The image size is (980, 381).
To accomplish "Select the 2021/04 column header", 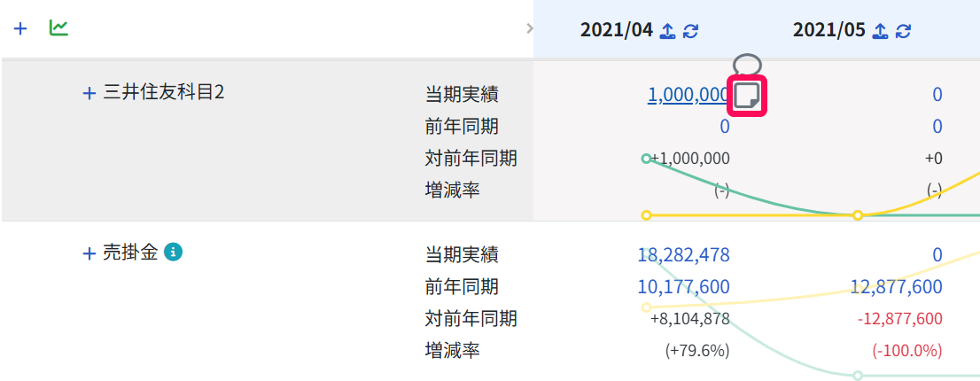I will tap(616, 30).
